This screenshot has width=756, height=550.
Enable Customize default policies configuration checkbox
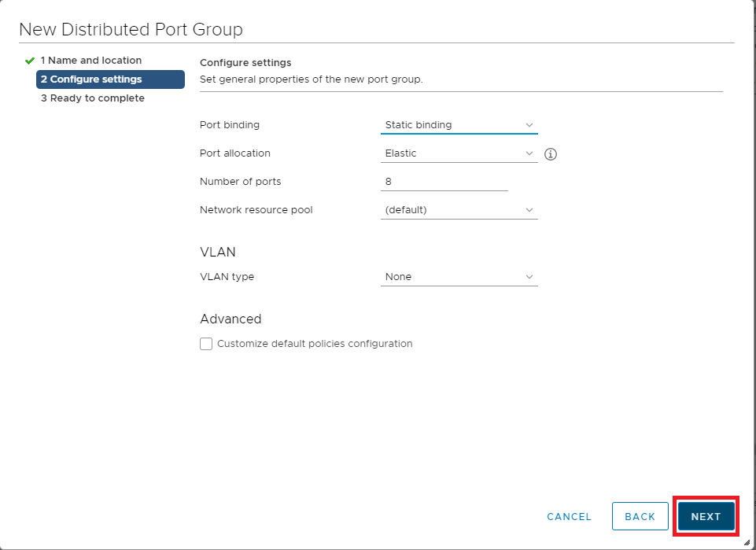pos(206,344)
